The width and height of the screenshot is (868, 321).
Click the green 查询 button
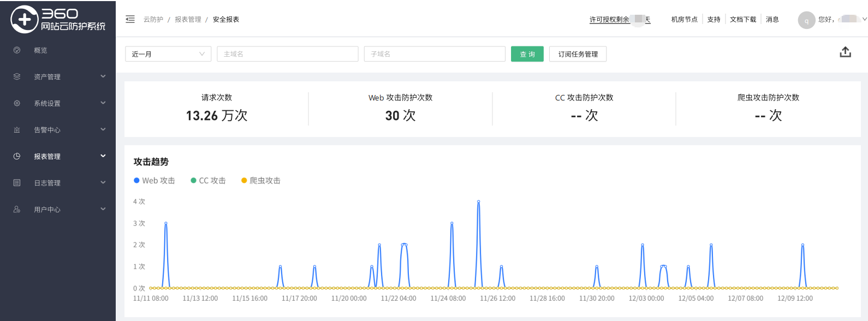(527, 54)
